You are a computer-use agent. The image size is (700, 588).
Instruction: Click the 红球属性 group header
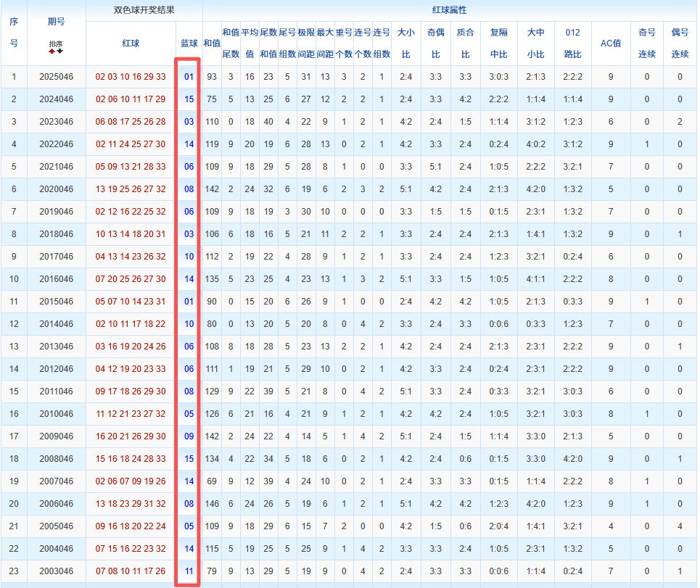(449, 11)
